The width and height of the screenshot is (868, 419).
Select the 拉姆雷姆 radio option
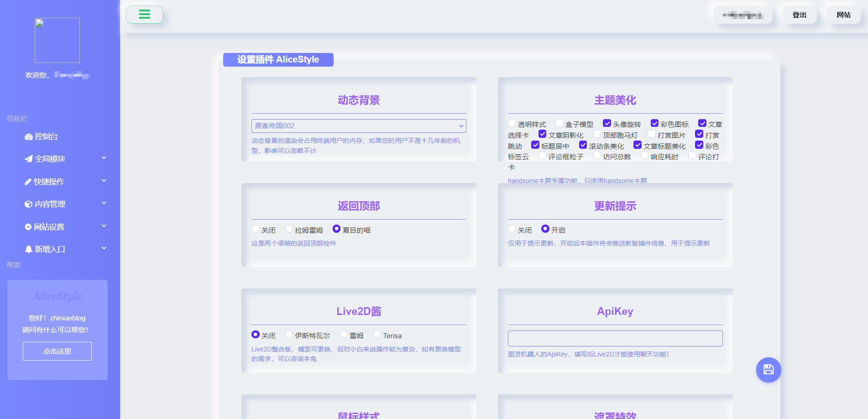pyautogui.click(x=289, y=229)
